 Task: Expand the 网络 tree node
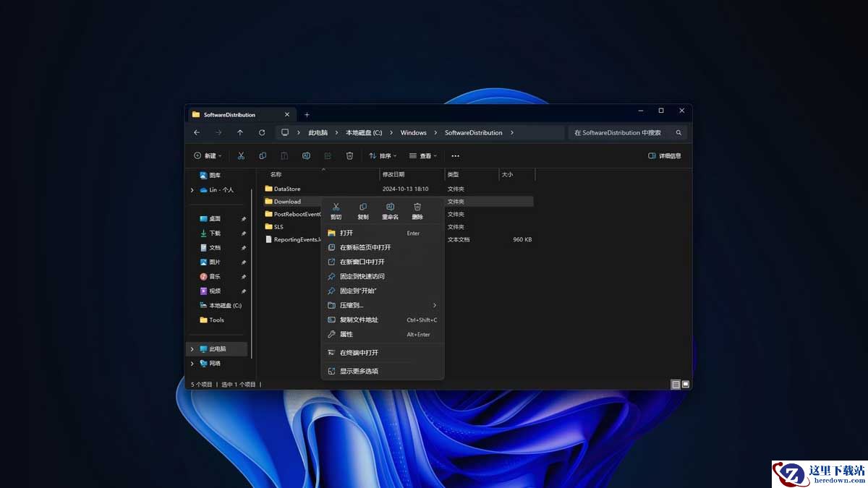tap(192, 364)
